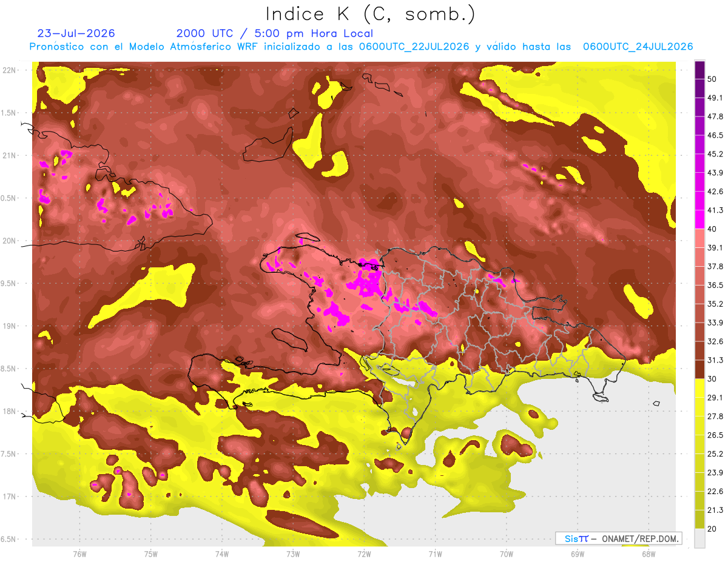
Task: Click the '23.9' colorbar value
Action: [715, 472]
